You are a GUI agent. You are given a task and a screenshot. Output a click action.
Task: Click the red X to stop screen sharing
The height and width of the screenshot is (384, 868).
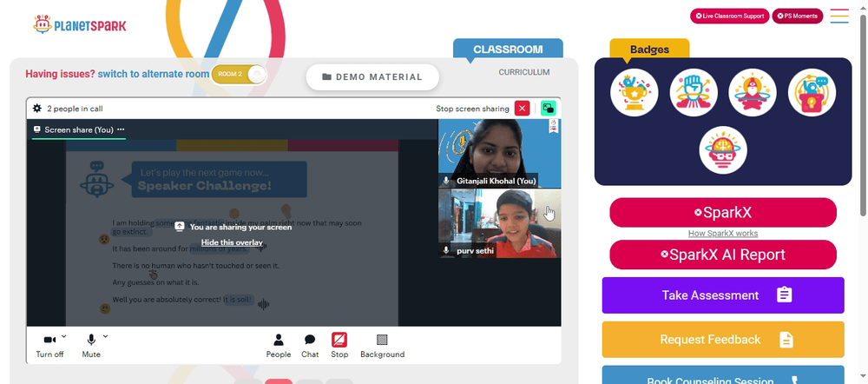pyautogui.click(x=522, y=108)
